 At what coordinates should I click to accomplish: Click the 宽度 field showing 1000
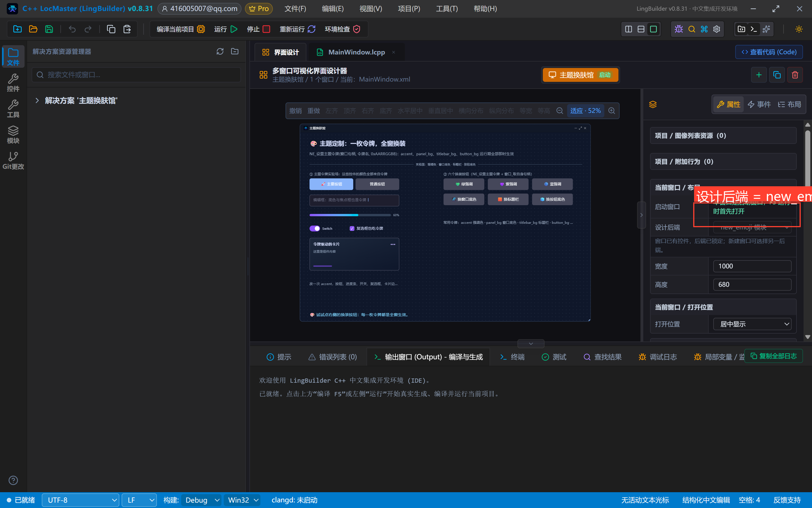(x=752, y=266)
